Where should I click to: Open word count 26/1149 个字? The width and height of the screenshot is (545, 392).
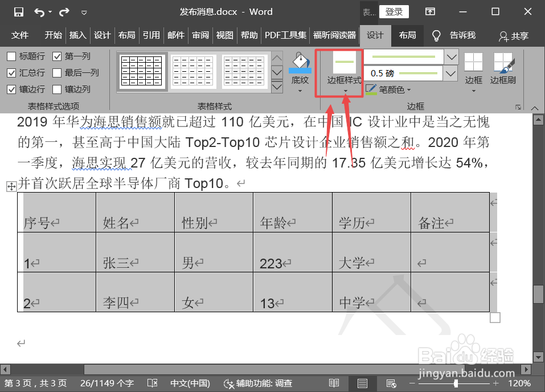[x=107, y=383]
